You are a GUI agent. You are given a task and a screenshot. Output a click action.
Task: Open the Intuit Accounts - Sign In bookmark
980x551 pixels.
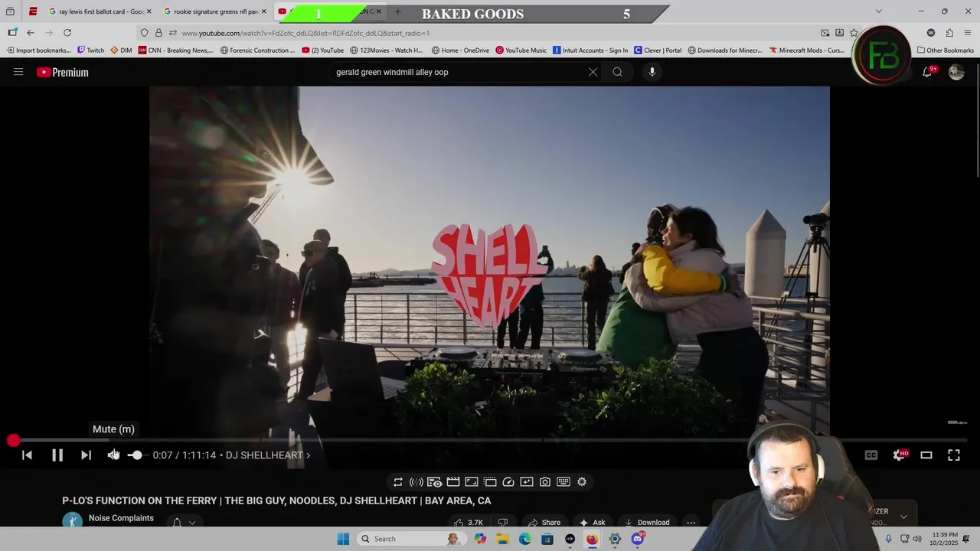(590, 51)
